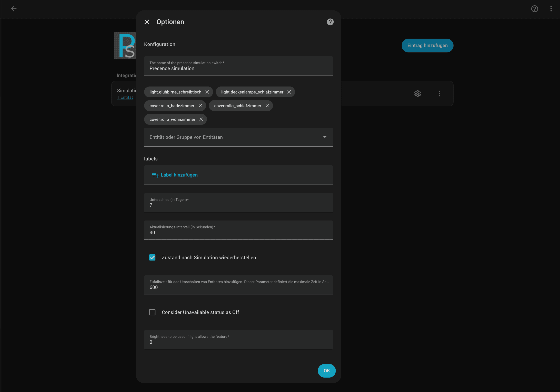This screenshot has height=392, width=560.
Task: Click the back arrow at top left
Action: (x=14, y=9)
